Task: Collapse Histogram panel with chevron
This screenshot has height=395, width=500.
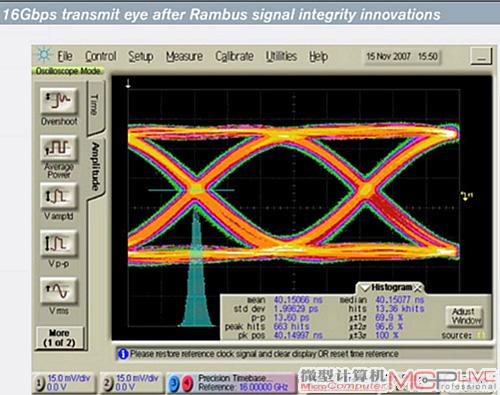Action: tap(364, 288)
